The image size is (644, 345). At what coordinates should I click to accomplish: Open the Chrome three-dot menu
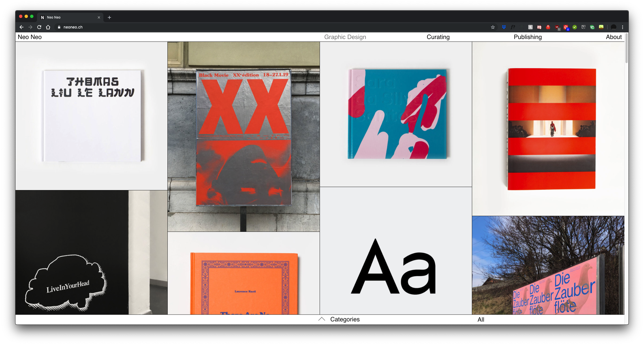tap(622, 27)
